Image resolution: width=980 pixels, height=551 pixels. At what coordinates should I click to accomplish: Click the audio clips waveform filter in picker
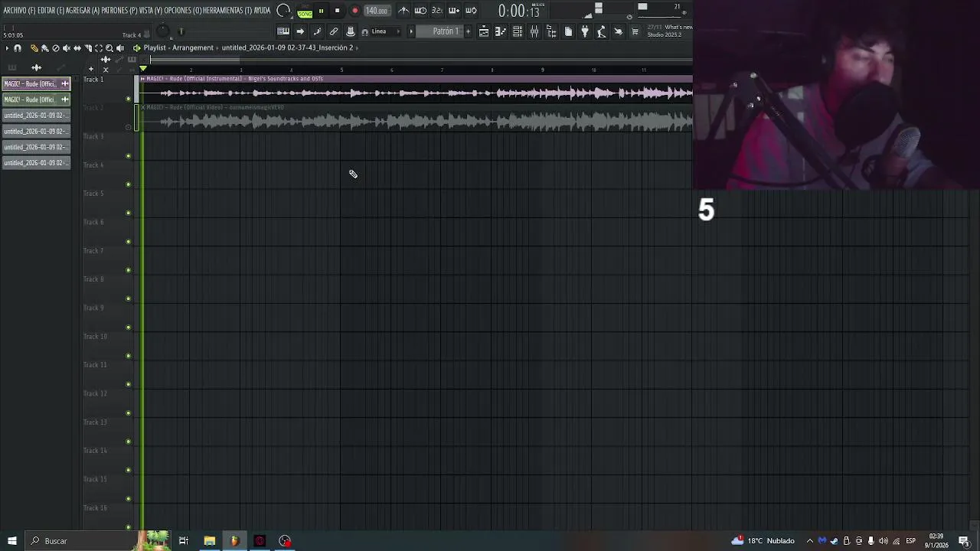point(36,67)
